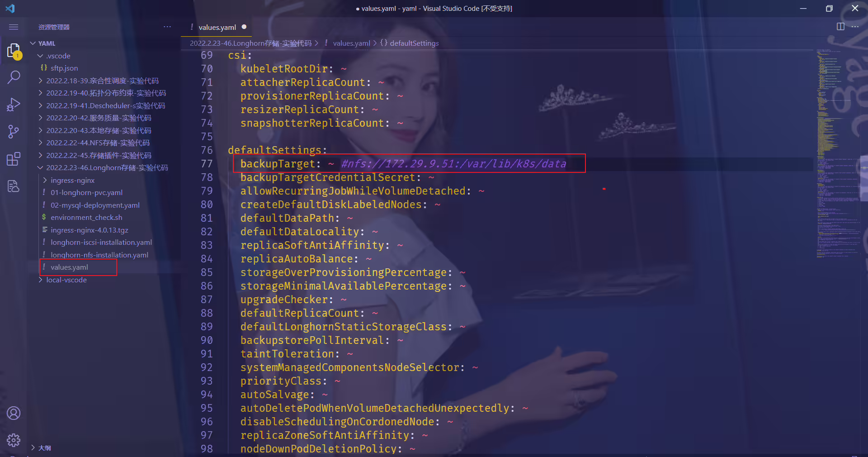Open 02-mysql-deployment.yaml file
The image size is (868, 457).
pos(95,205)
